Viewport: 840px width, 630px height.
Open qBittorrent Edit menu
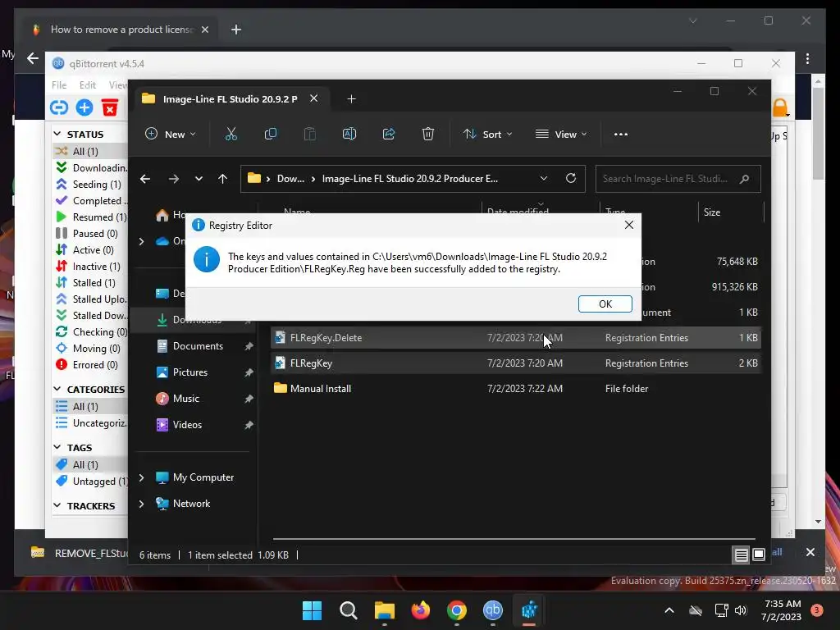tap(87, 85)
